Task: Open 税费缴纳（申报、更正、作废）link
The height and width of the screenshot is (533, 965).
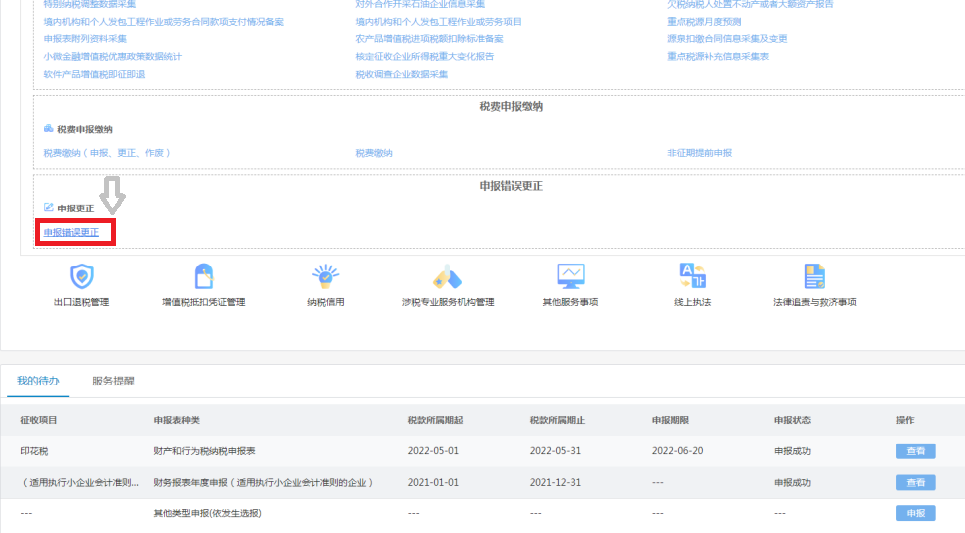Action: point(106,153)
